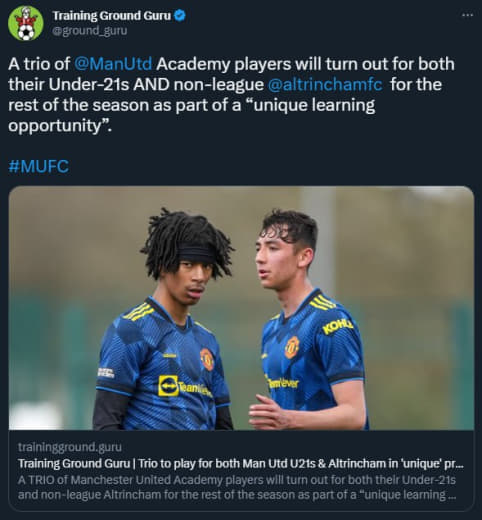Click the Manchester United crest on right shirt
This screenshot has height=520, width=482.
292,347
